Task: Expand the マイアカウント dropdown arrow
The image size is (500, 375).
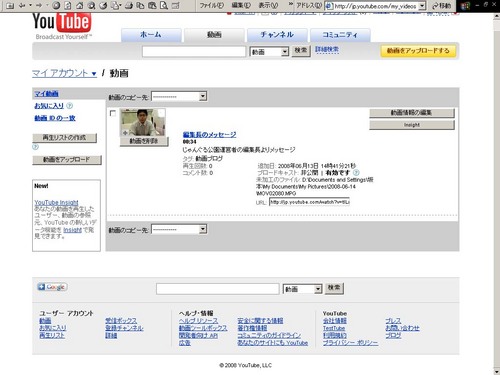Action: [94, 74]
